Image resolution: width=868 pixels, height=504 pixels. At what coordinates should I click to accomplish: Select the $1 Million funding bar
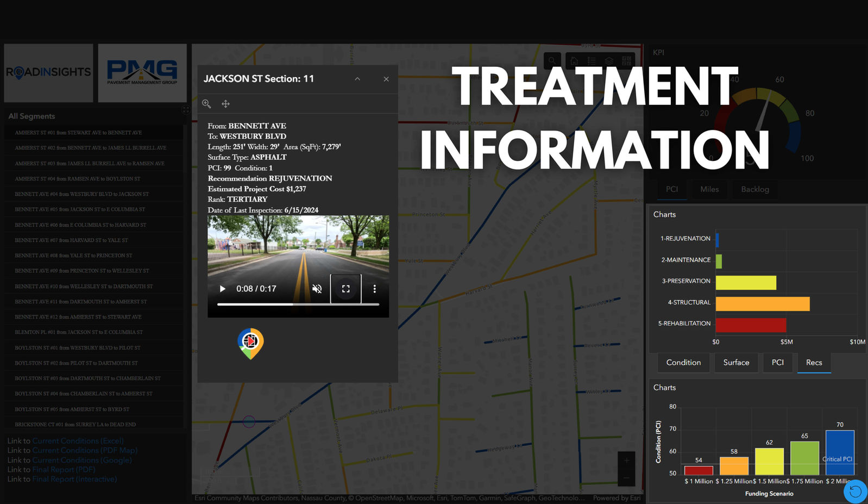coord(699,471)
